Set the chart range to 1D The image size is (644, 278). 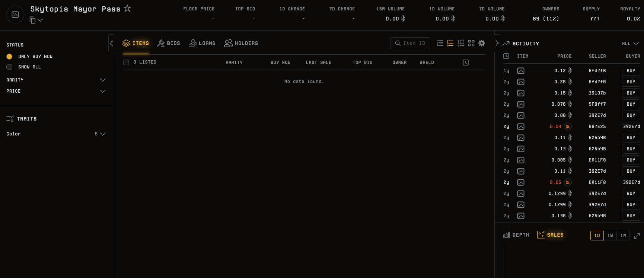[597, 236]
